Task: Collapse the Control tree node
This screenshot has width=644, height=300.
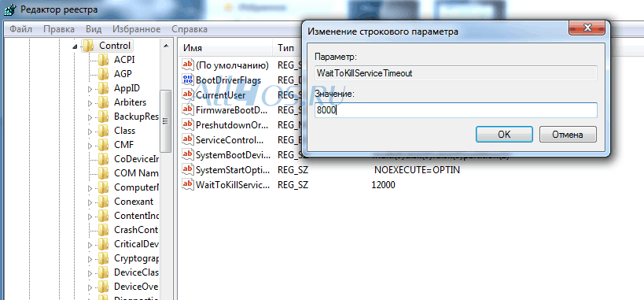Action: coord(75,46)
